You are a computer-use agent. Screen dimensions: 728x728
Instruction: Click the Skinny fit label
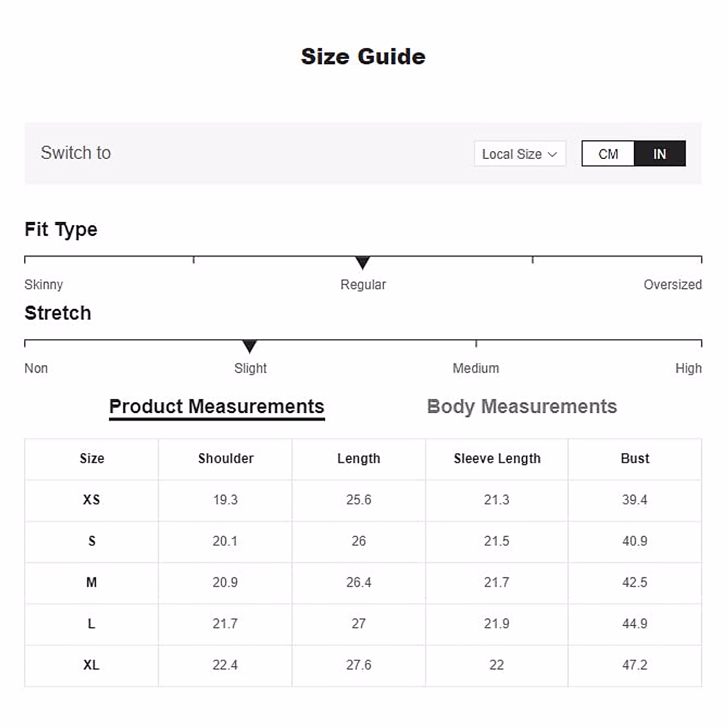pyautogui.click(x=44, y=285)
